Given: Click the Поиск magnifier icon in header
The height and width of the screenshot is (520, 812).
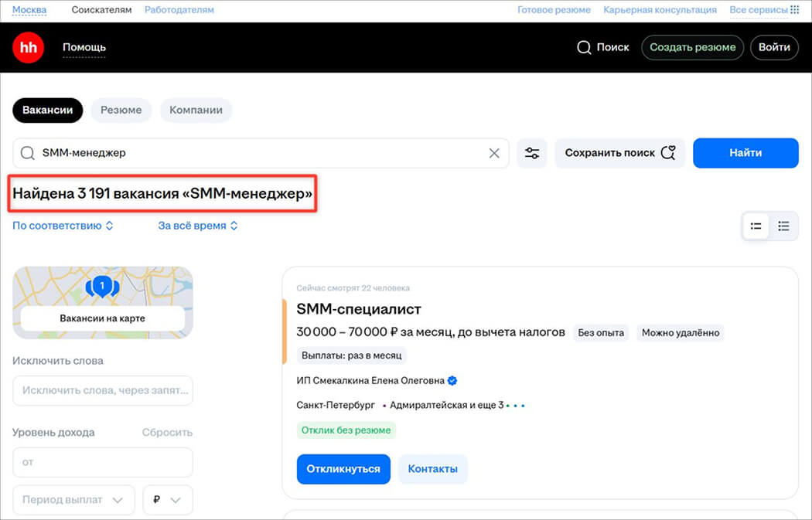Looking at the screenshot, I should [584, 47].
